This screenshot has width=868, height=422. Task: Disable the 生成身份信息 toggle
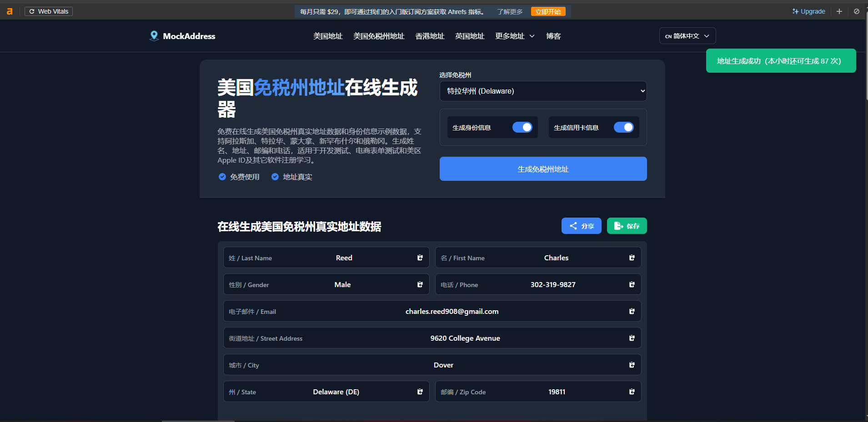click(522, 128)
